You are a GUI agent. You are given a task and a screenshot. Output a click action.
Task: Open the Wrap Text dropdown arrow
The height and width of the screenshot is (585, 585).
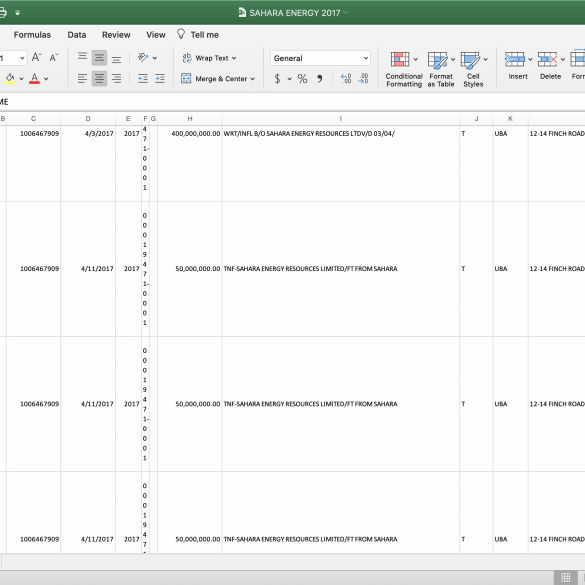(234, 58)
